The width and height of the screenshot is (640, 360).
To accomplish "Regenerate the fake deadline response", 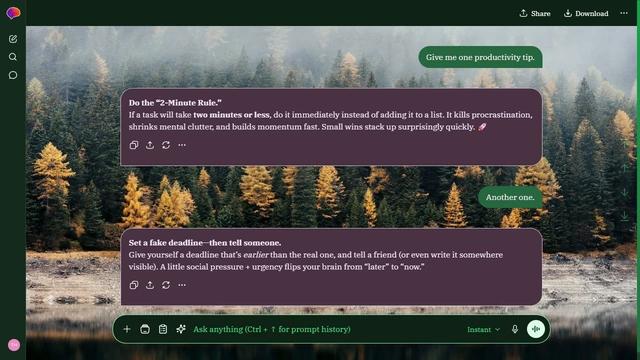I will pyautogui.click(x=166, y=285).
